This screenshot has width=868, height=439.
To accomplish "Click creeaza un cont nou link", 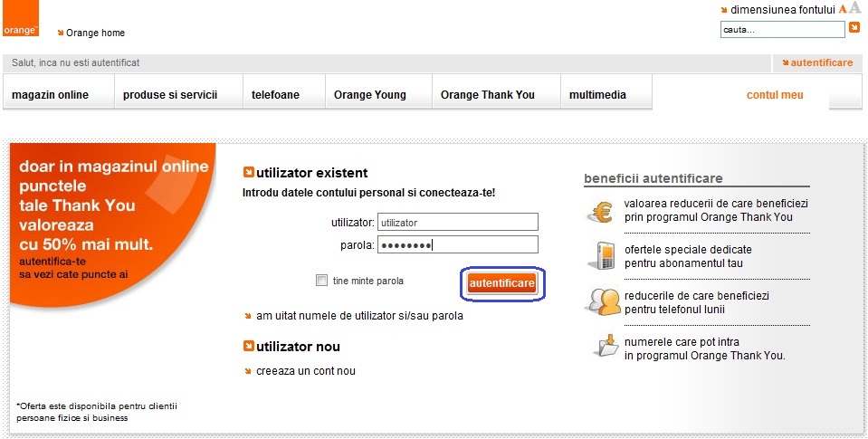I will (306, 371).
